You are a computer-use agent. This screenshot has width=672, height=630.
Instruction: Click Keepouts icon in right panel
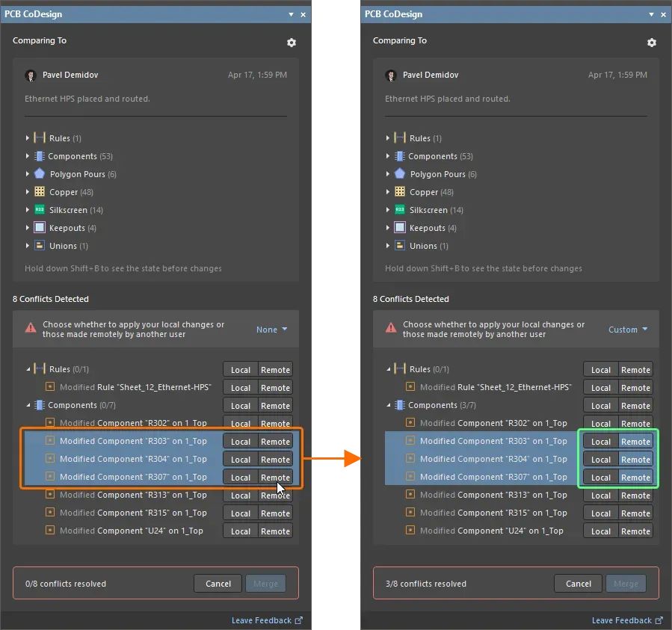[400, 228]
